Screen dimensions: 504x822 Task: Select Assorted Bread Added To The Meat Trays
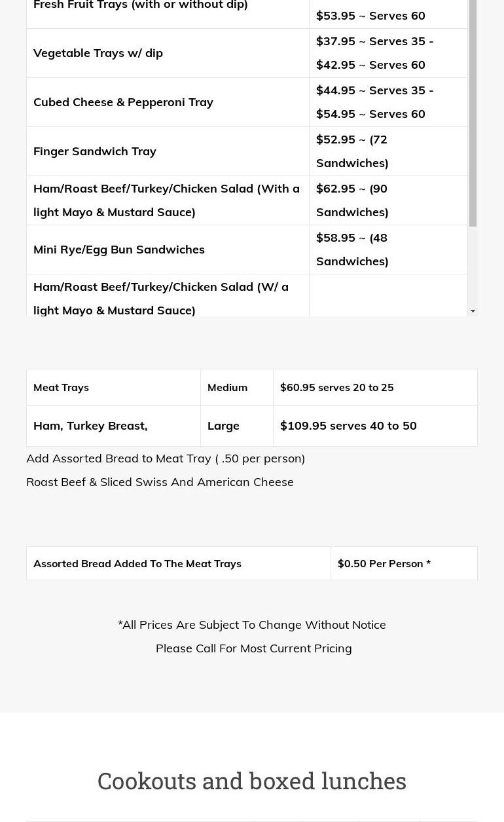[137, 564]
